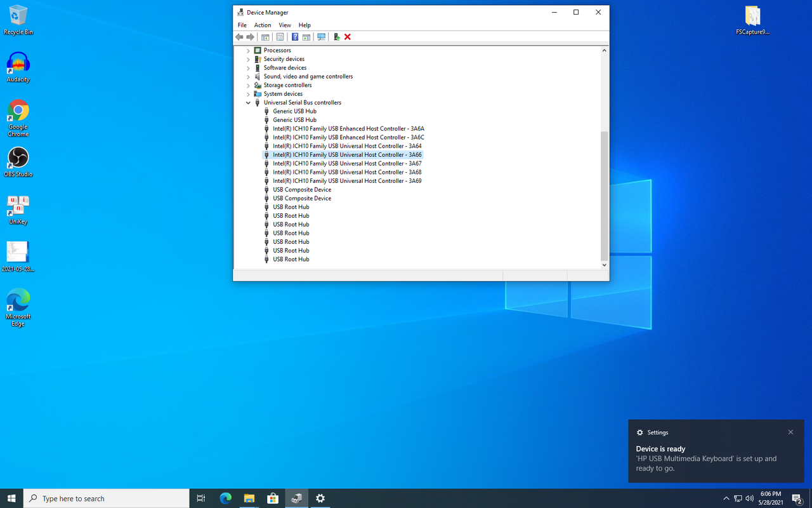Launch Edge from the taskbar

[x=225, y=498]
